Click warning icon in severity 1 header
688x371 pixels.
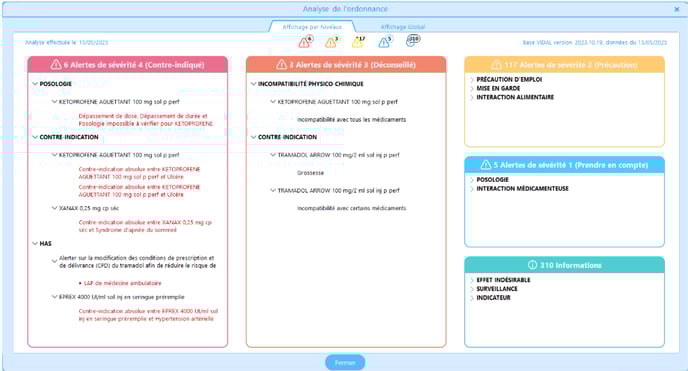pos(486,165)
